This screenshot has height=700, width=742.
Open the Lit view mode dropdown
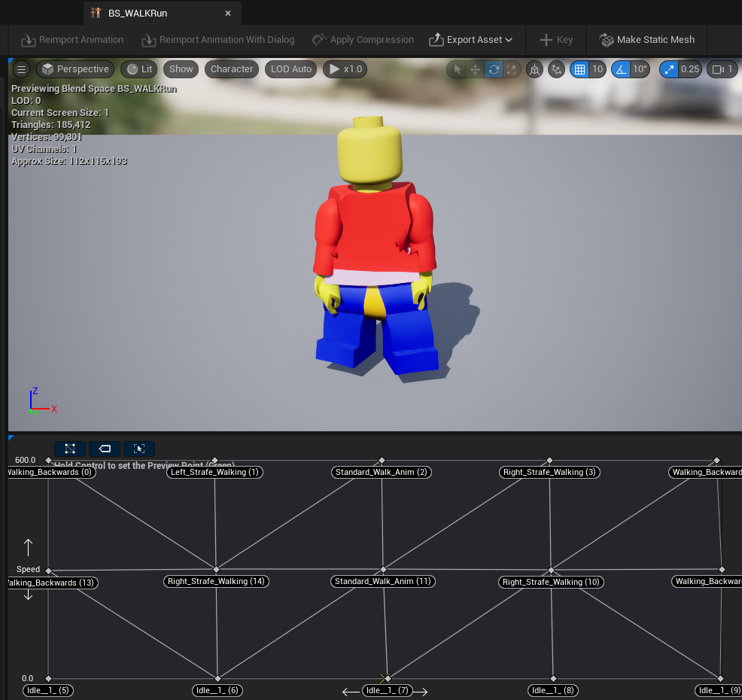click(x=140, y=69)
